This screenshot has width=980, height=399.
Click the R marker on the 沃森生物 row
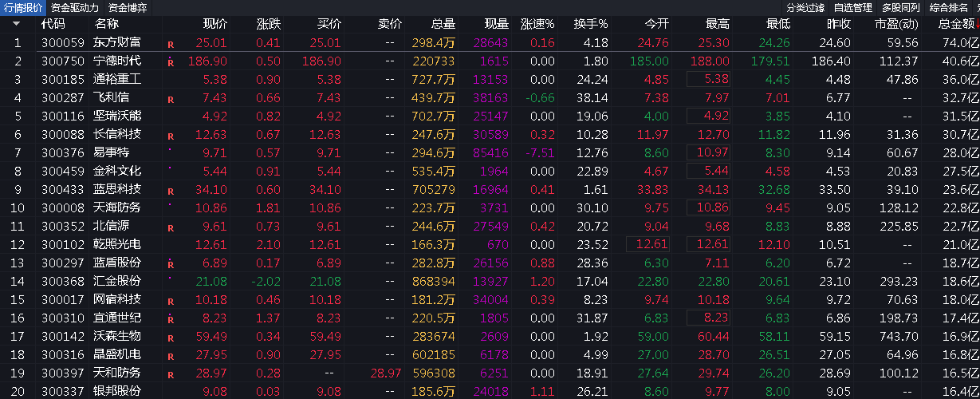170,338
